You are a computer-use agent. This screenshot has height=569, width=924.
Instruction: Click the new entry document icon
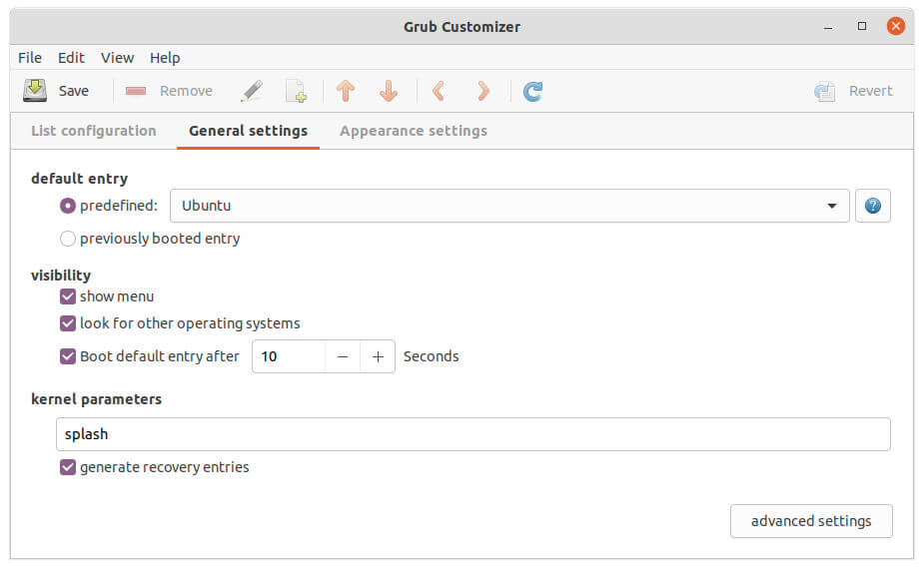296,91
